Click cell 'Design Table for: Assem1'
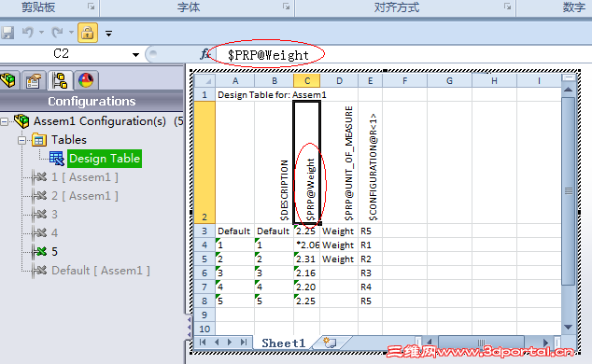The image size is (592, 364). coord(272,94)
